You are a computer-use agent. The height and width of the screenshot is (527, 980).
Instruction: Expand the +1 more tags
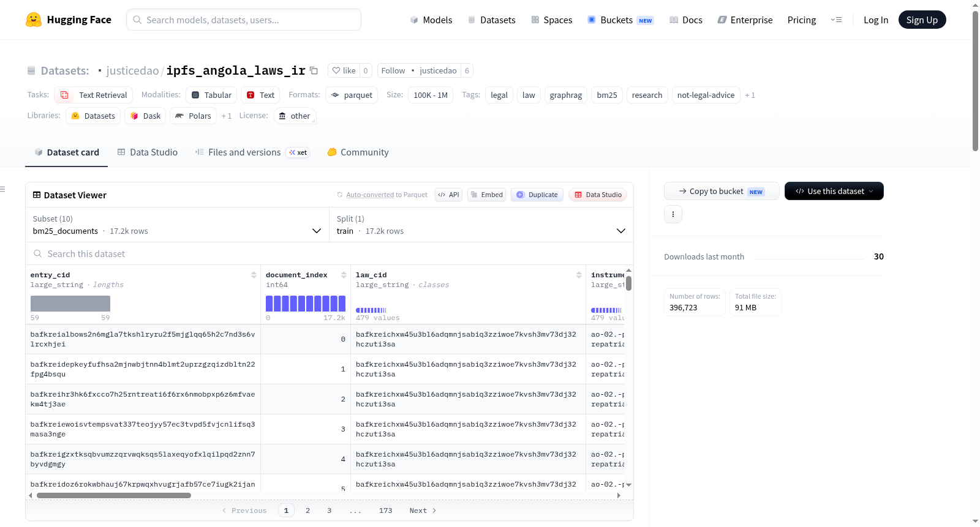750,95
